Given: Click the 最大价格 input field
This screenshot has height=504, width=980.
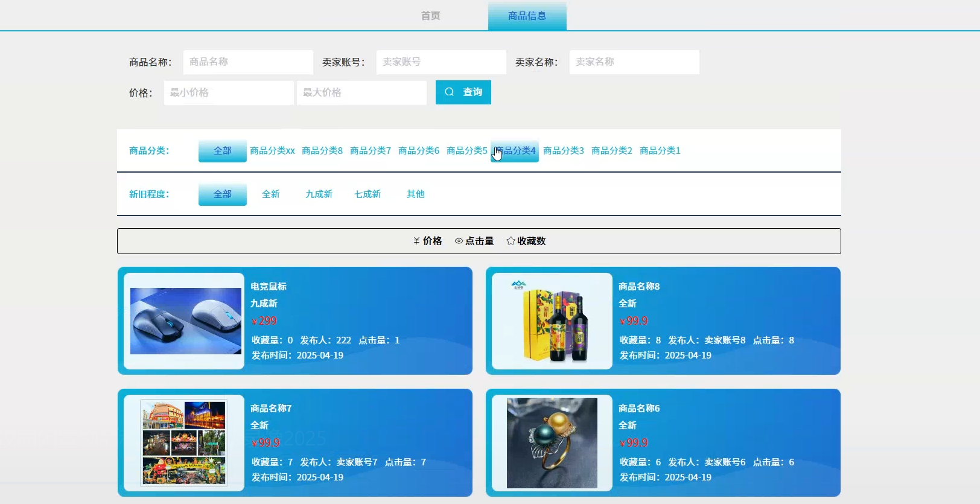Looking at the screenshot, I should pyautogui.click(x=361, y=93).
